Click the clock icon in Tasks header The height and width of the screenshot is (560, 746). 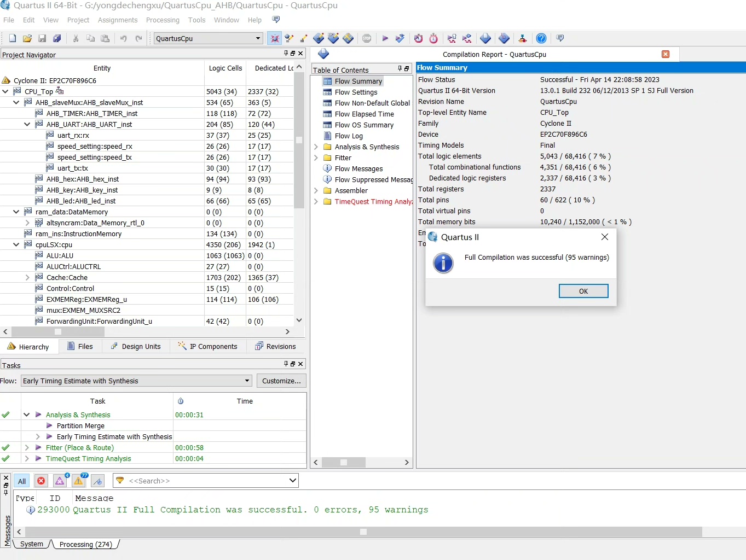click(181, 401)
